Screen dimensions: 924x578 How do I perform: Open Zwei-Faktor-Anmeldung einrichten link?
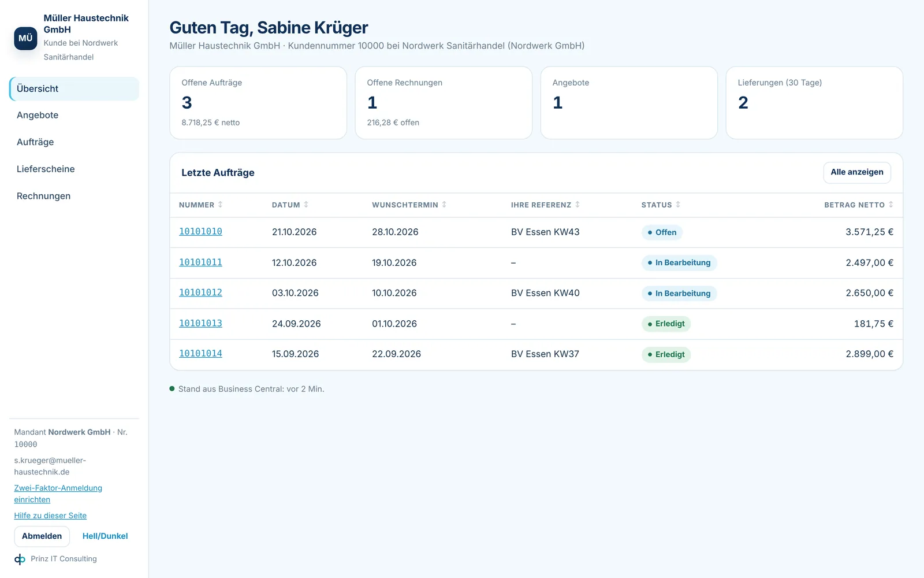58,494
